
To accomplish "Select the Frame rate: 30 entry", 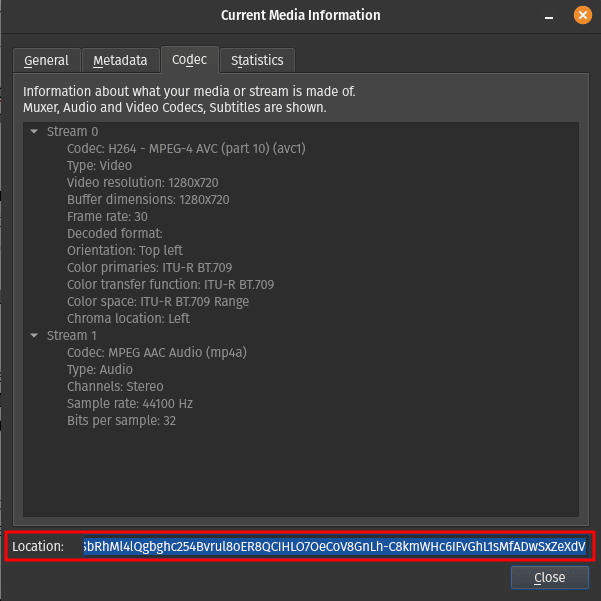I will pyautogui.click(x=107, y=217).
